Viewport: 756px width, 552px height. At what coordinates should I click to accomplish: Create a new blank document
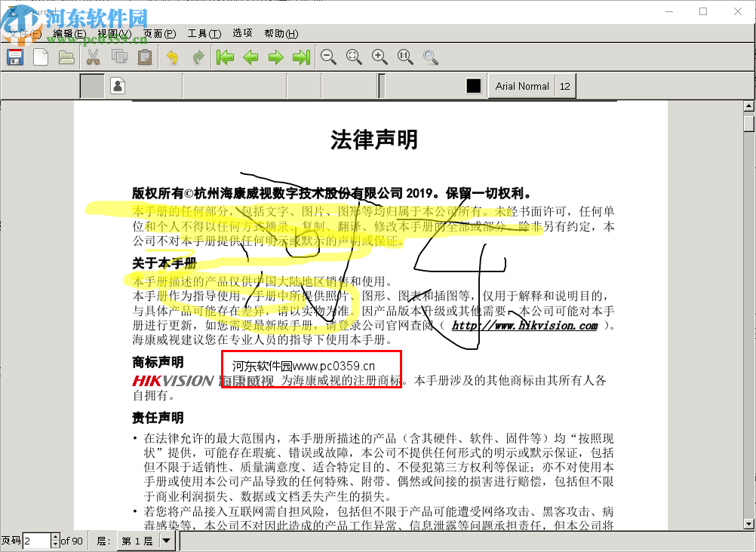(x=40, y=57)
